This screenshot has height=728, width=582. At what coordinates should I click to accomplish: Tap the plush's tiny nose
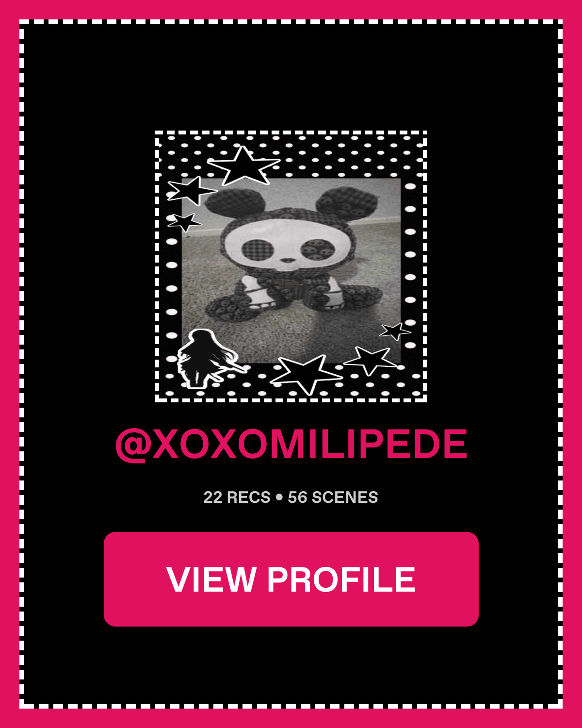point(287,260)
